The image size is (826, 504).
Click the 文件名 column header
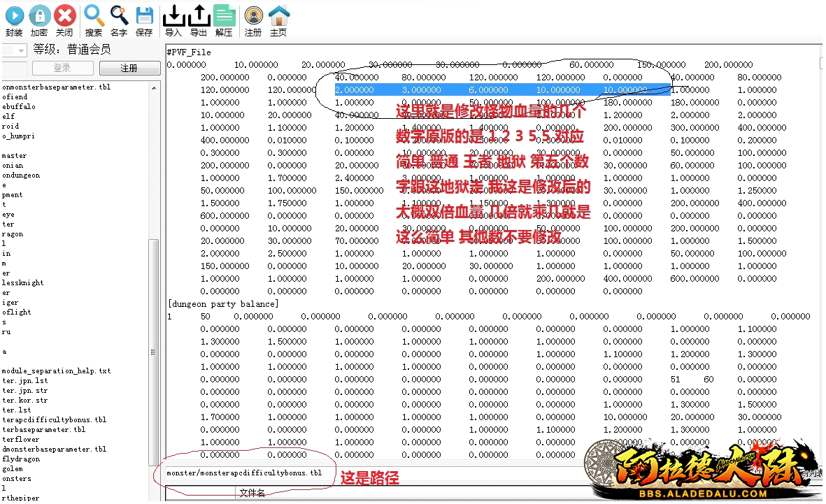[x=252, y=494]
